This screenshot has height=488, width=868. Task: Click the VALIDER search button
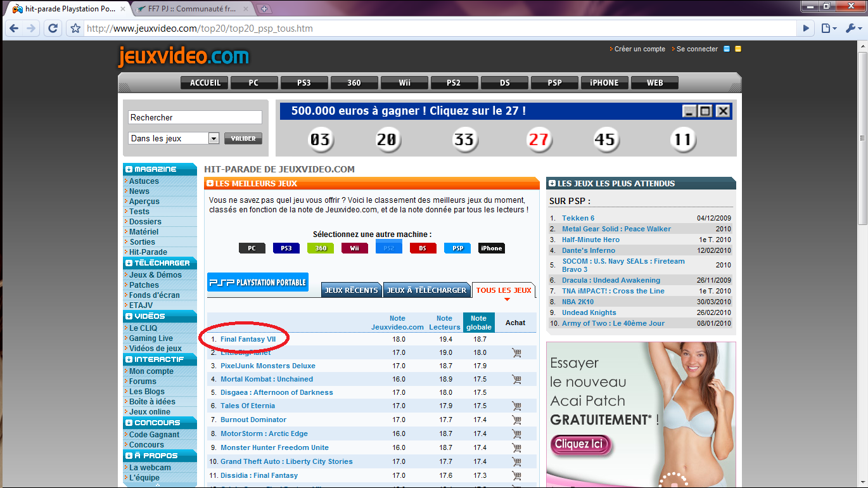click(x=243, y=139)
